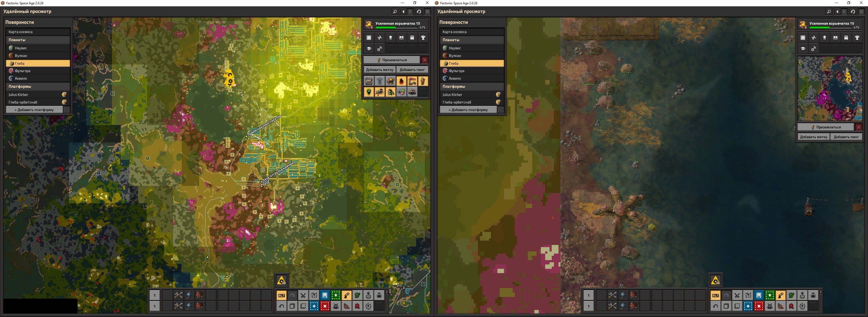Click blue blueprint book shortcut in left window
Viewport: 868px width, 317px height.
[x=324, y=296]
